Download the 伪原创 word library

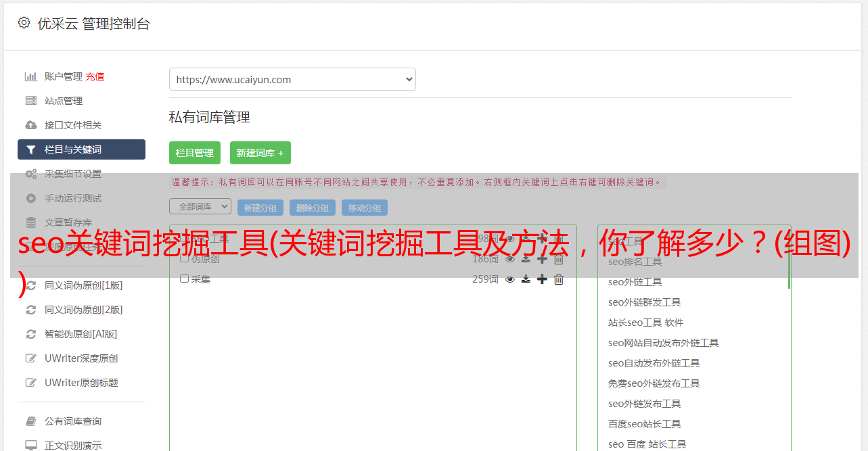point(526,259)
